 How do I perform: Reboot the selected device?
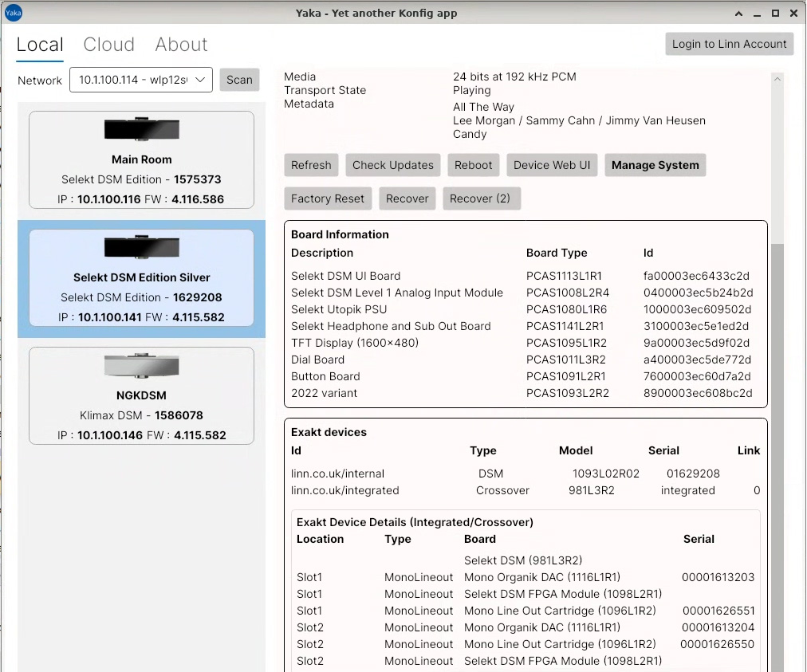[474, 165]
